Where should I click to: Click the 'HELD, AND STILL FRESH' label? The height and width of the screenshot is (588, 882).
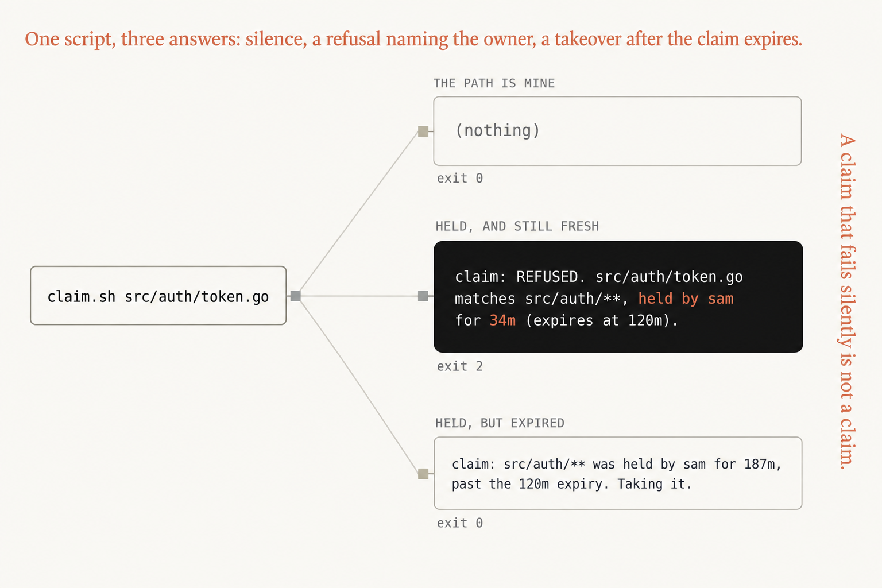(517, 226)
